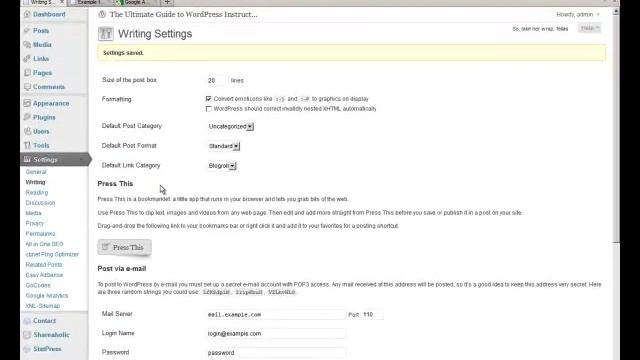Click the Writing Settings header icon
Image resolution: width=640 pixels, height=360 pixels.
[x=106, y=33]
